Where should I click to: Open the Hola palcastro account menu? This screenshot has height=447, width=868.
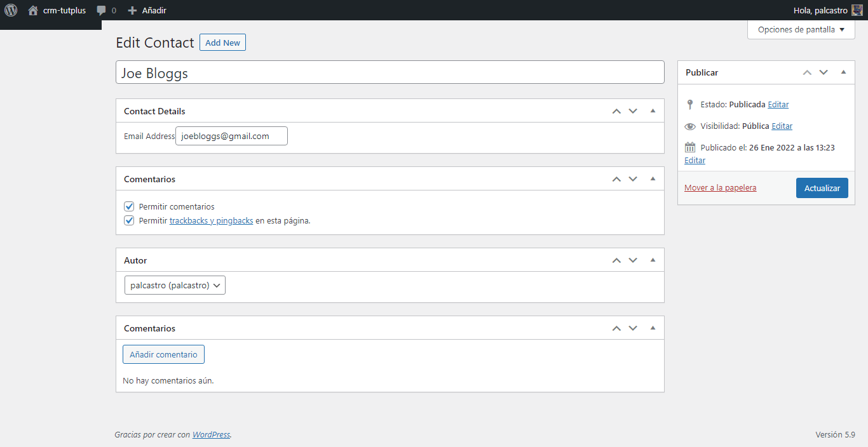820,10
